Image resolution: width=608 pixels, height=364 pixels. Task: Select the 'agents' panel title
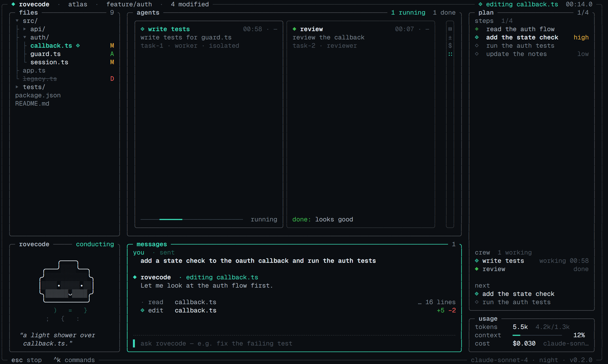(x=148, y=12)
